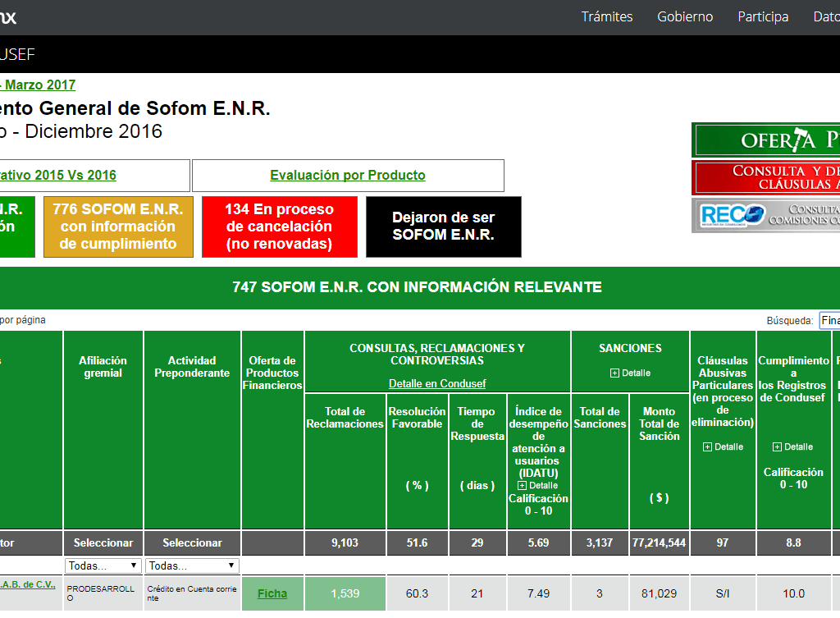Click first row compliance score 10.0

[x=793, y=593]
